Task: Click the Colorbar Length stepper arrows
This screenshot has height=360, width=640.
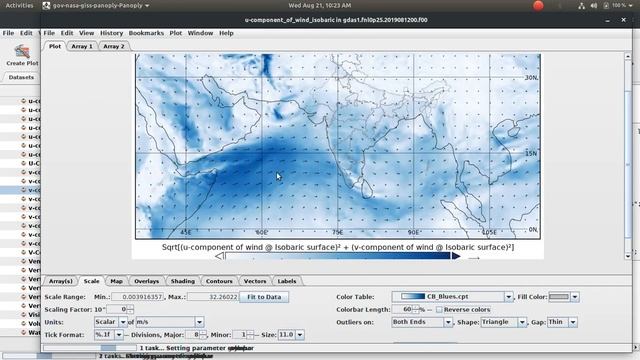Action: (415, 309)
